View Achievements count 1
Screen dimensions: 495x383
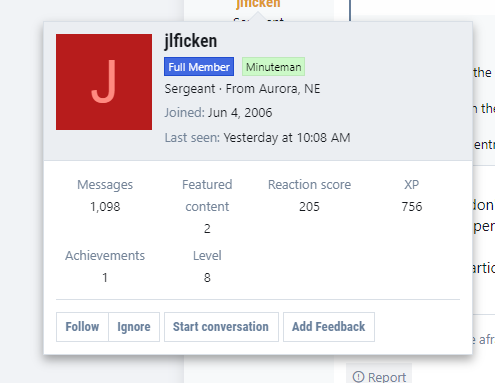105,278
